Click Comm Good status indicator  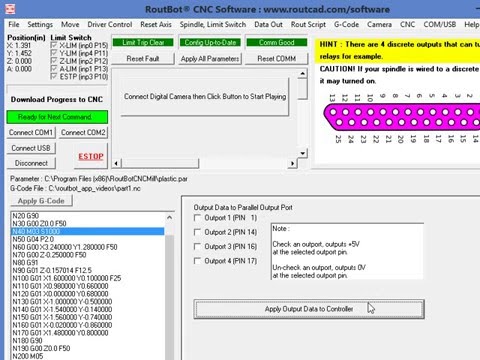(x=277, y=42)
